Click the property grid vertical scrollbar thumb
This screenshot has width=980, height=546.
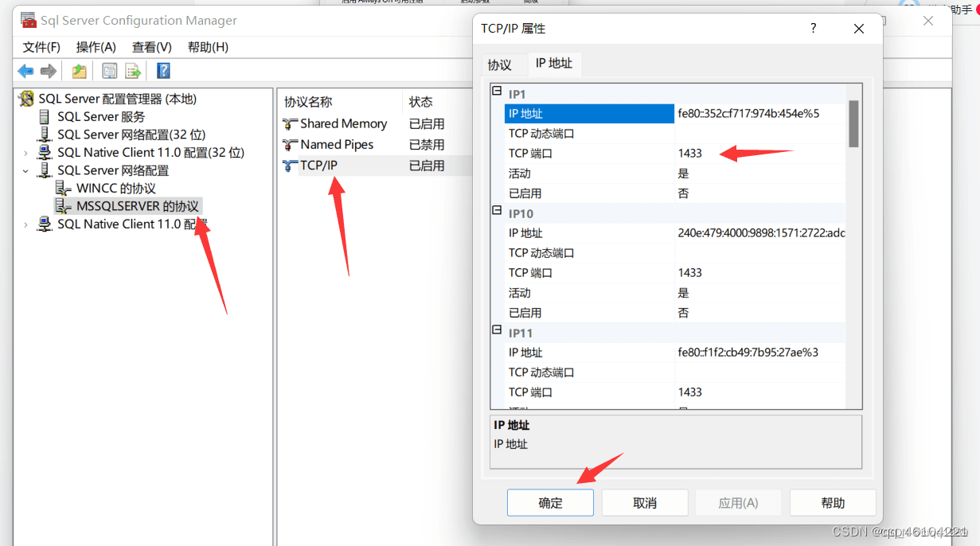click(853, 123)
